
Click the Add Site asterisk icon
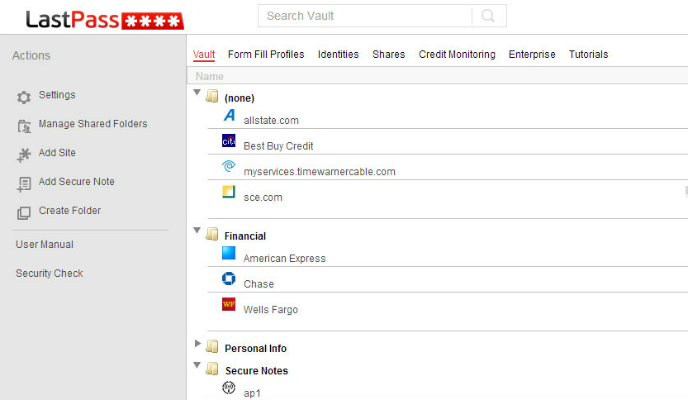point(24,155)
